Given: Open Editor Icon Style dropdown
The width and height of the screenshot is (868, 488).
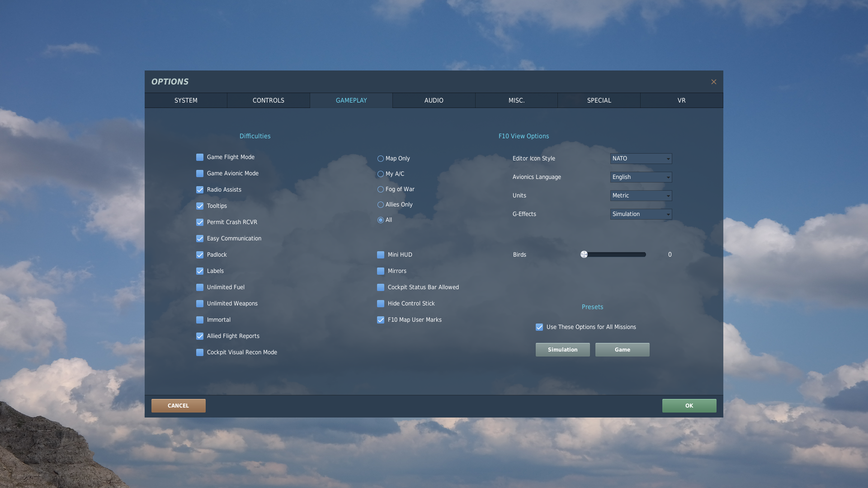Looking at the screenshot, I should point(641,159).
